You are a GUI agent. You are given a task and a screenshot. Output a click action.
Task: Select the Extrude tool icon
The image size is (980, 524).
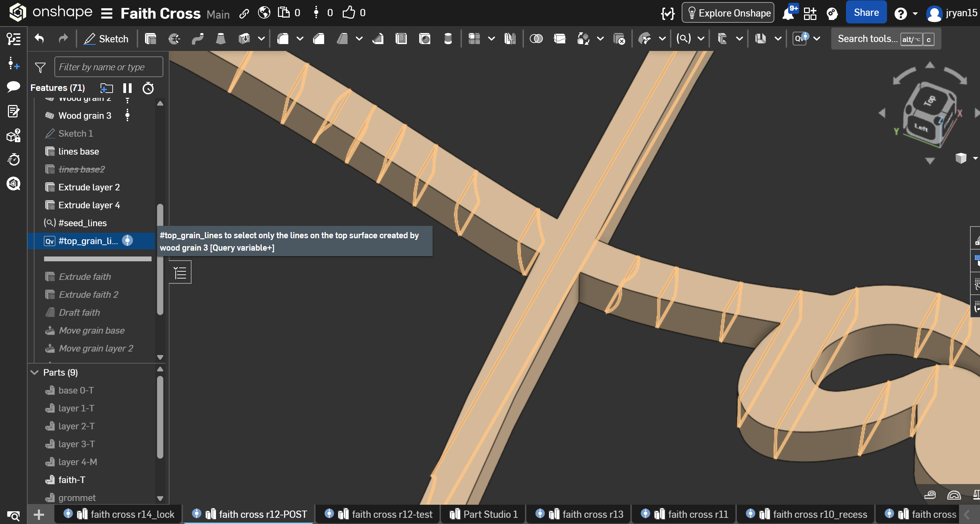pyautogui.click(x=151, y=39)
